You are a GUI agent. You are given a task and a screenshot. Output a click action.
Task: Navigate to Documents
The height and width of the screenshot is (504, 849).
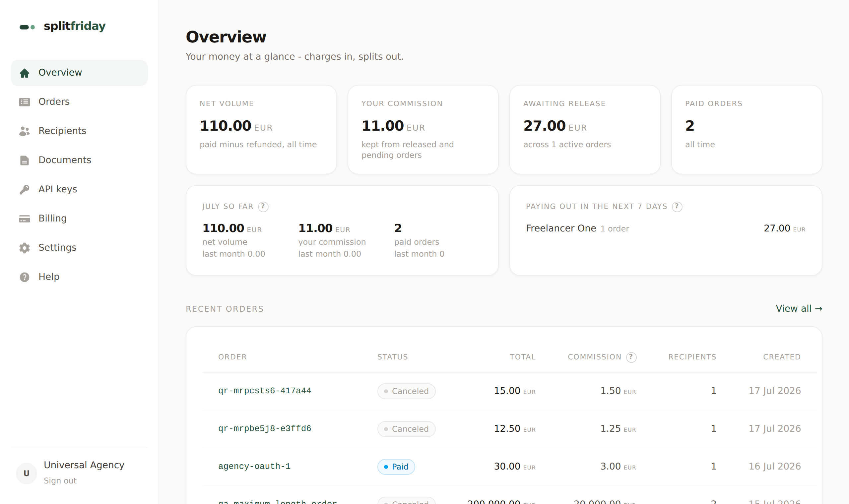click(x=79, y=160)
